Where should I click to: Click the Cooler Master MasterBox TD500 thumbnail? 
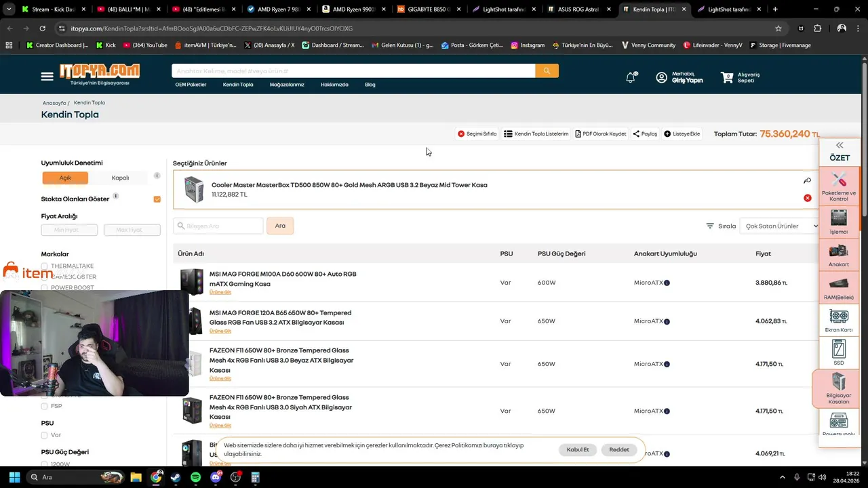[x=194, y=190]
